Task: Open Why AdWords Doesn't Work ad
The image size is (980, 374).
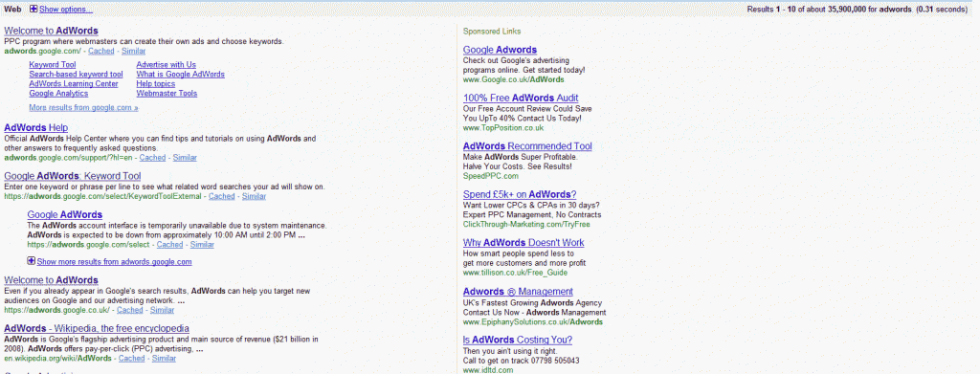Action: pyautogui.click(x=523, y=243)
